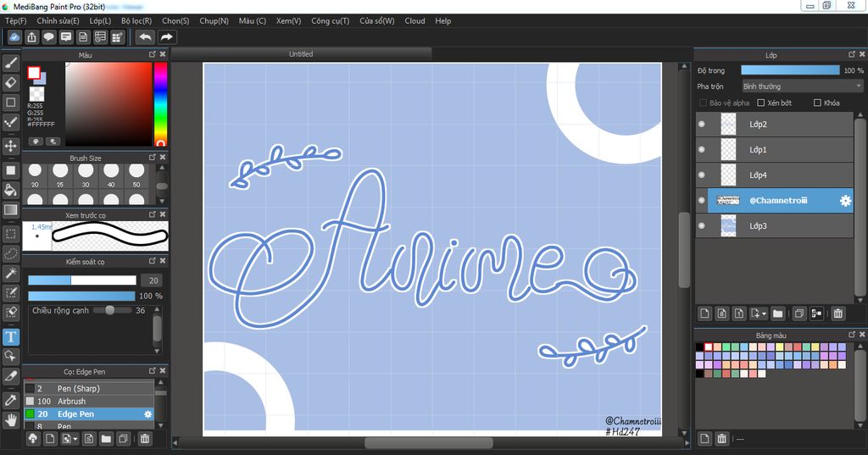Select the Hand tool

point(10,420)
